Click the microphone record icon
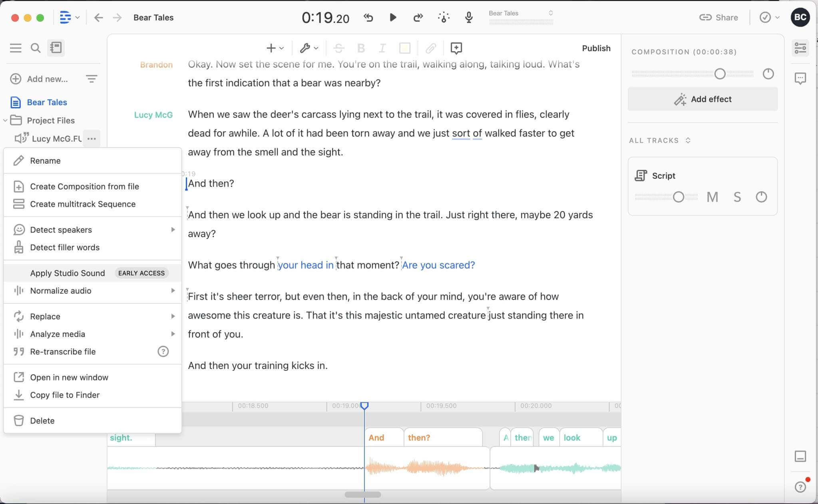 click(469, 17)
